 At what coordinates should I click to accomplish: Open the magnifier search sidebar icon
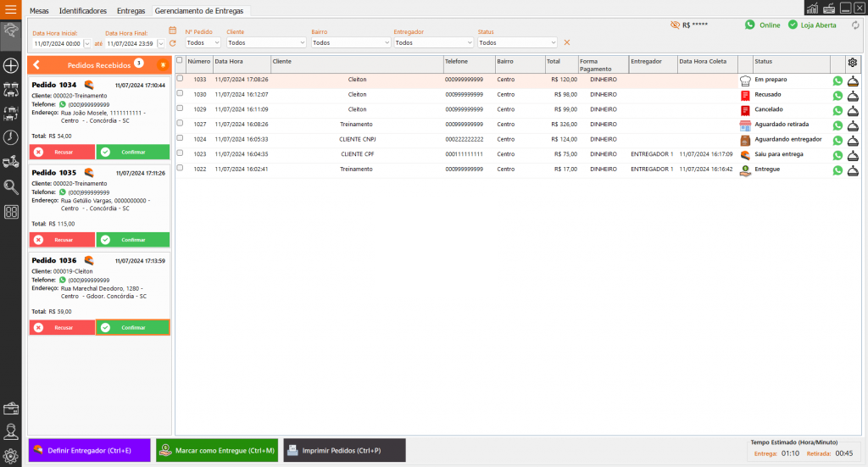click(x=11, y=187)
